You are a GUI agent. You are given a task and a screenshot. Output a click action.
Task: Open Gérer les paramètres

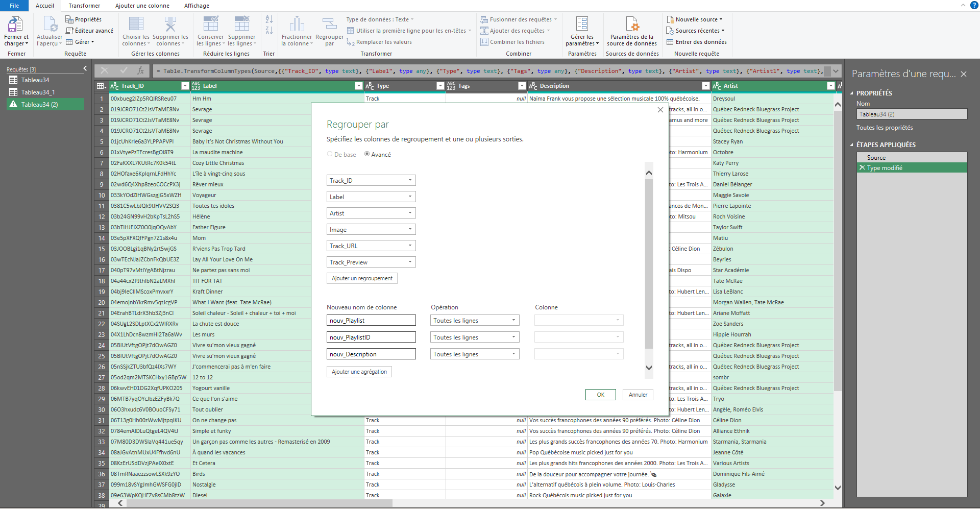point(582,32)
